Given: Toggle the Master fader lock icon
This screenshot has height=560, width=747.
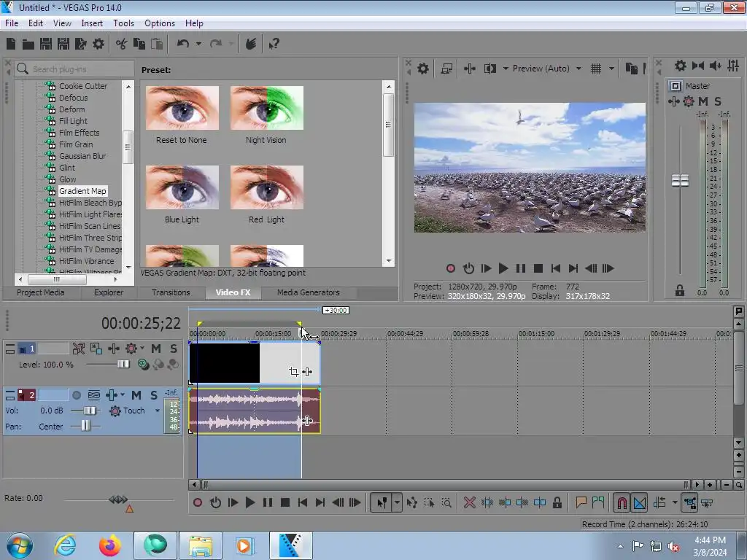Looking at the screenshot, I should click(x=680, y=290).
